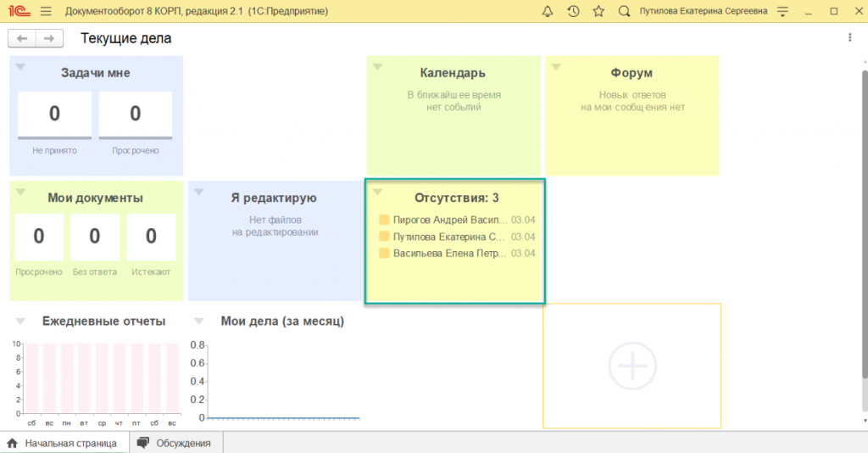
Task: Open absence entry Пирогов Андрей
Action: click(x=449, y=220)
